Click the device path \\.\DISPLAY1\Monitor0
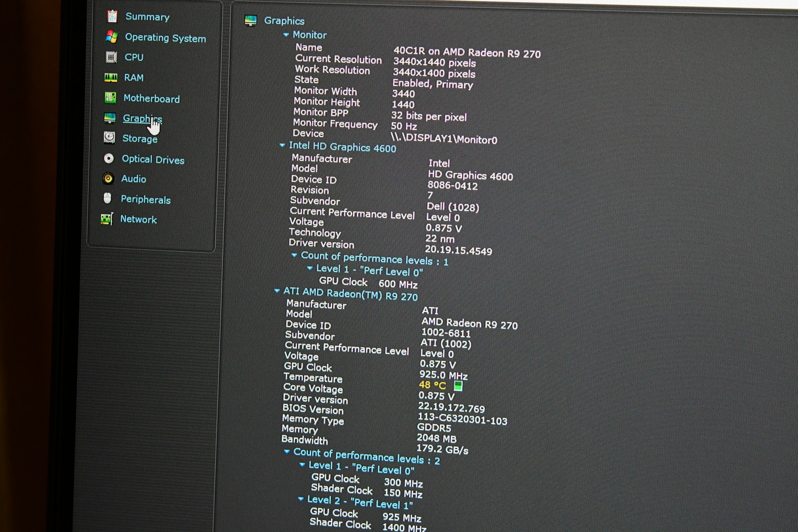The image size is (798, 532). (x=444, y=138)
